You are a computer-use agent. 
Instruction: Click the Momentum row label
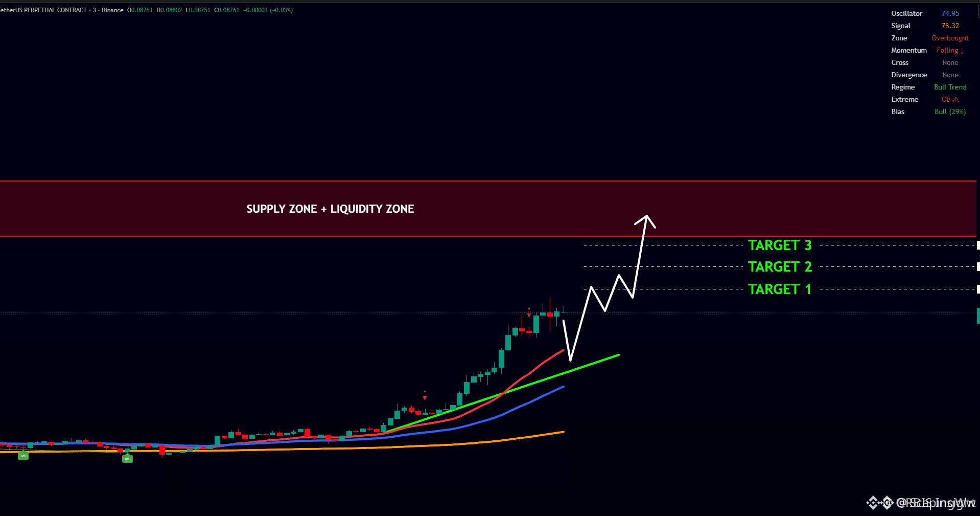[x=909, y=51]
